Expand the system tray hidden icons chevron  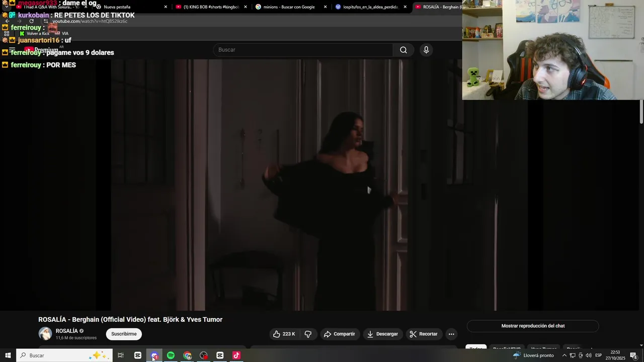point(564,355)
